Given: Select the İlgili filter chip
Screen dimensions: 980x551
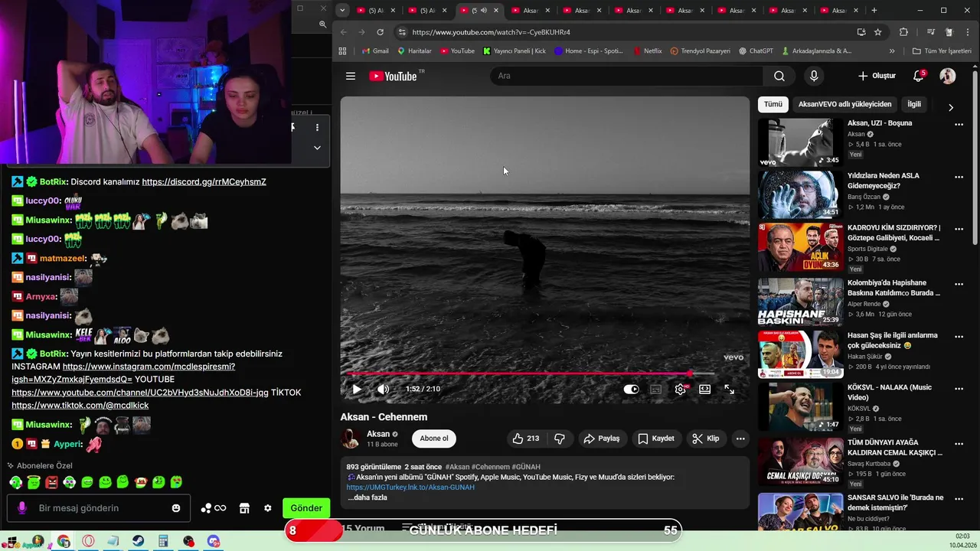Looking at the screenshot, I should 914,104.
